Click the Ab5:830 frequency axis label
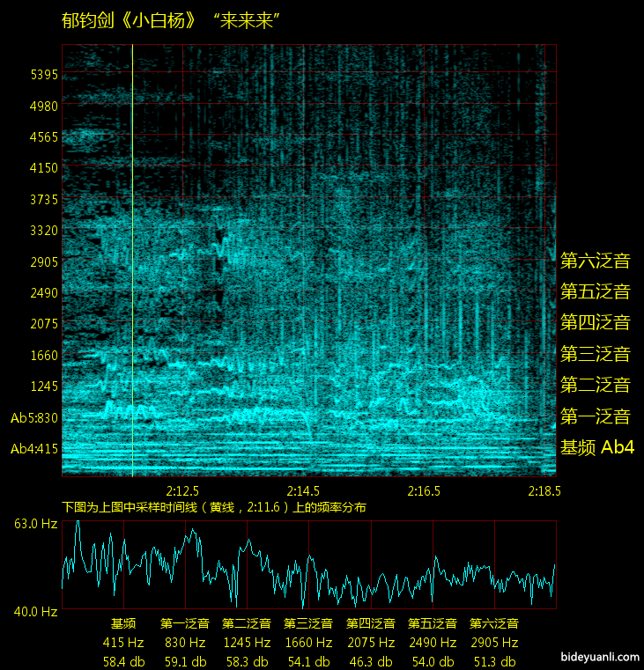644x670 pixels. coord(34,418)
